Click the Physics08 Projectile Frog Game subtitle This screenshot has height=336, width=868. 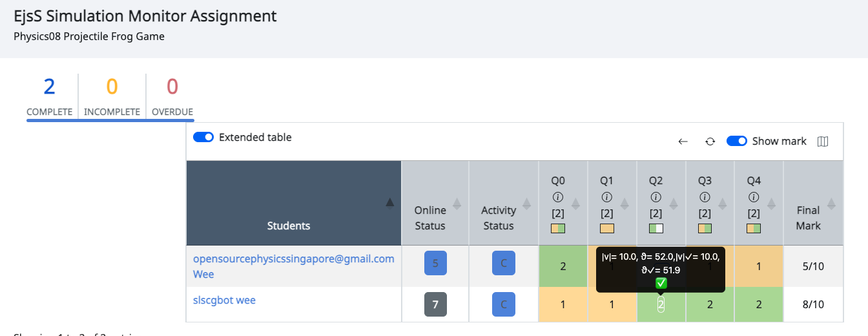89,36
